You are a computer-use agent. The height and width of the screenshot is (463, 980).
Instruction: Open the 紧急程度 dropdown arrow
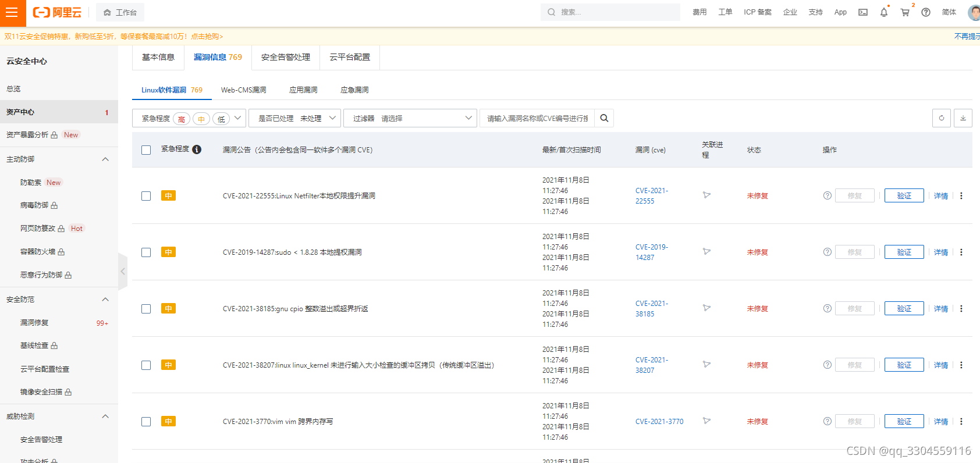tap(238, 118)
